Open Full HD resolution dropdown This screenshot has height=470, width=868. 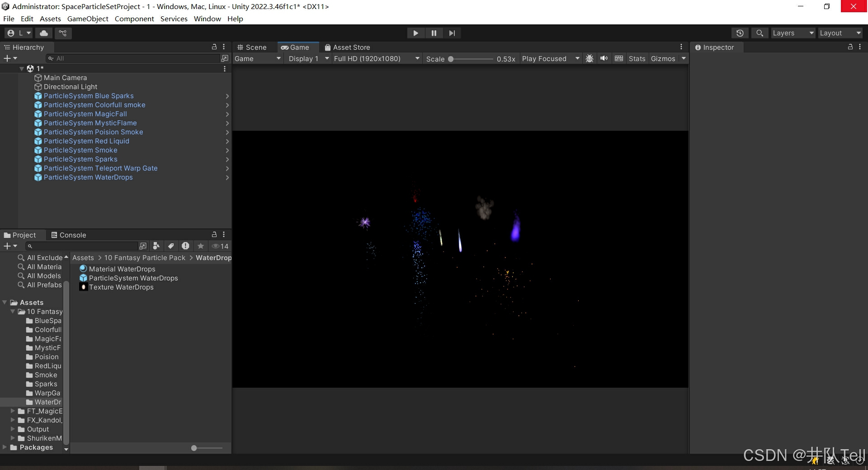point(377,59)
